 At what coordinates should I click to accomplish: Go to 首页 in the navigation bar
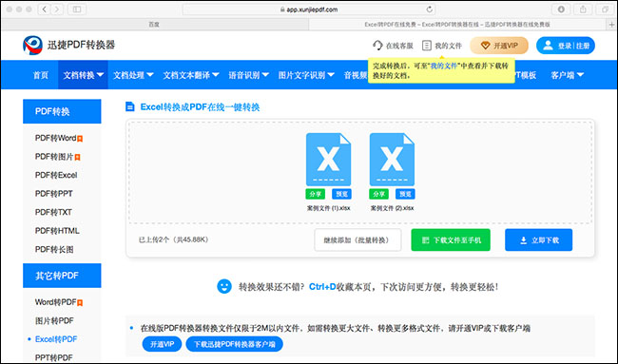[x=41, y=75]
